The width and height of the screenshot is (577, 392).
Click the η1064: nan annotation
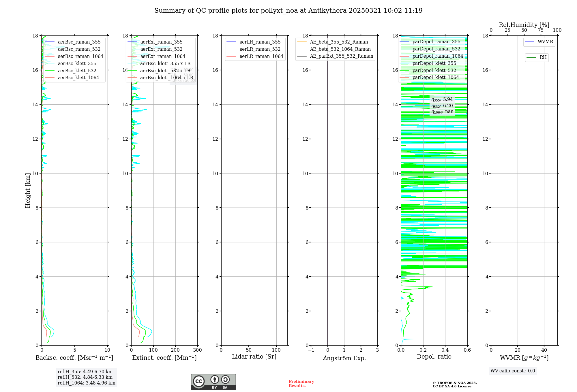442,112
